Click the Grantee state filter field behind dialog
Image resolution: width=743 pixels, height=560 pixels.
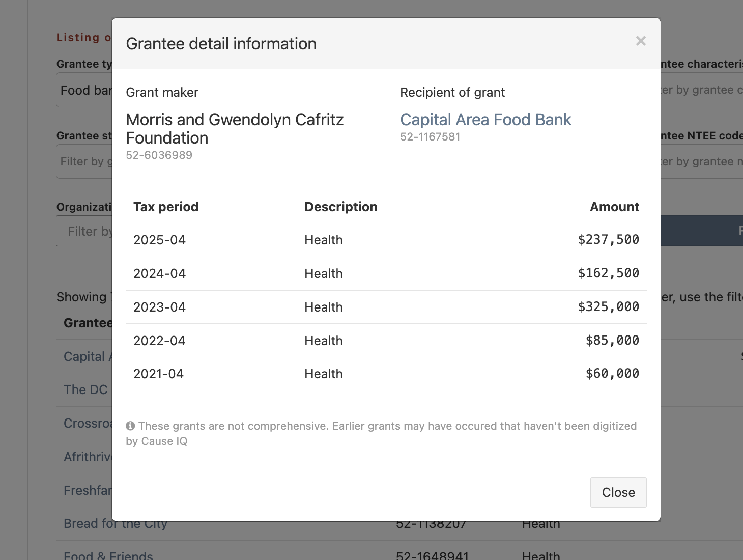pos(84,161)
